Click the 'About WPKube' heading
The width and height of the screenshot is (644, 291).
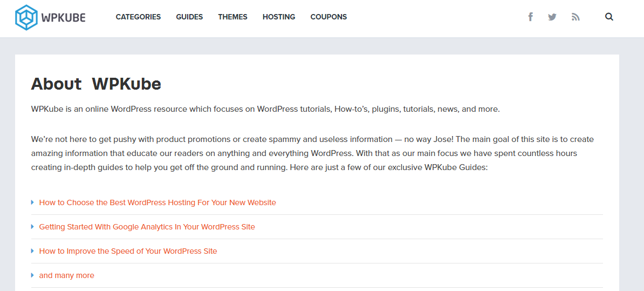(96, 84)
